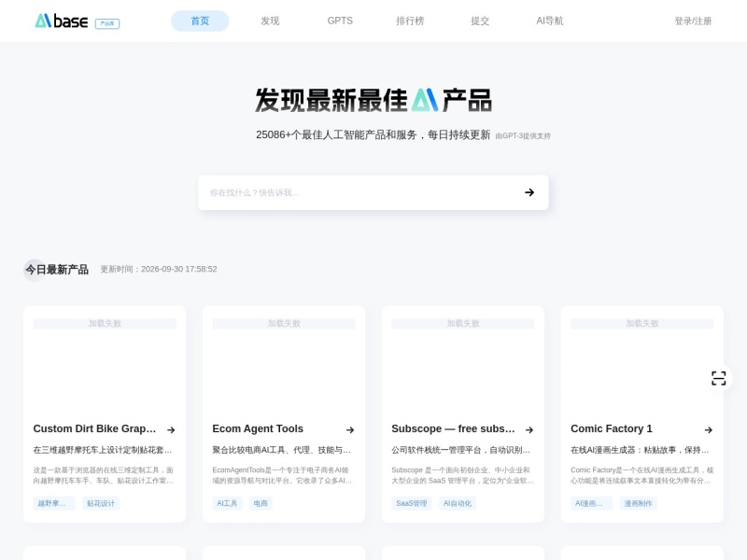Click subtitle 在三维越野摩托车上设计定制贴花套...
Viewport: 747px width, 560px height.
pos(103,450)
